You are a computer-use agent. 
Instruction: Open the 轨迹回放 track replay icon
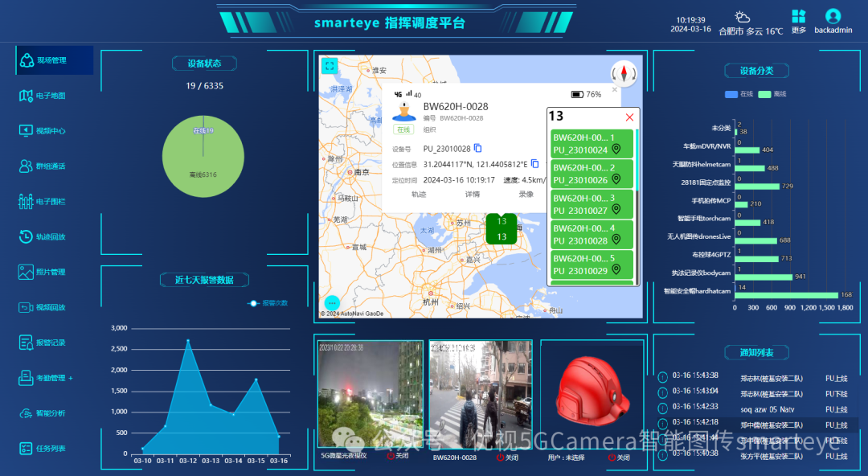click(x=26, y=236)
